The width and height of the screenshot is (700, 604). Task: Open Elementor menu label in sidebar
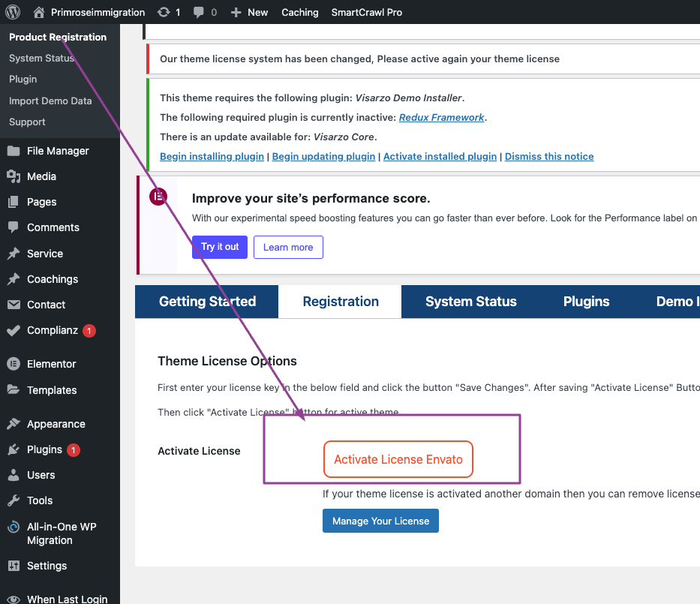pyautogui.click(x=51, y=364)
